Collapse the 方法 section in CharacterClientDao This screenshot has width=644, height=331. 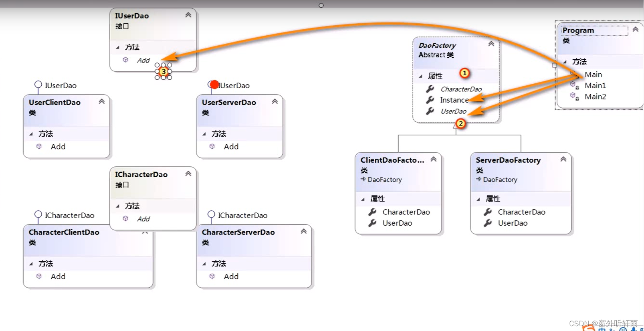[x=31, y=264]
